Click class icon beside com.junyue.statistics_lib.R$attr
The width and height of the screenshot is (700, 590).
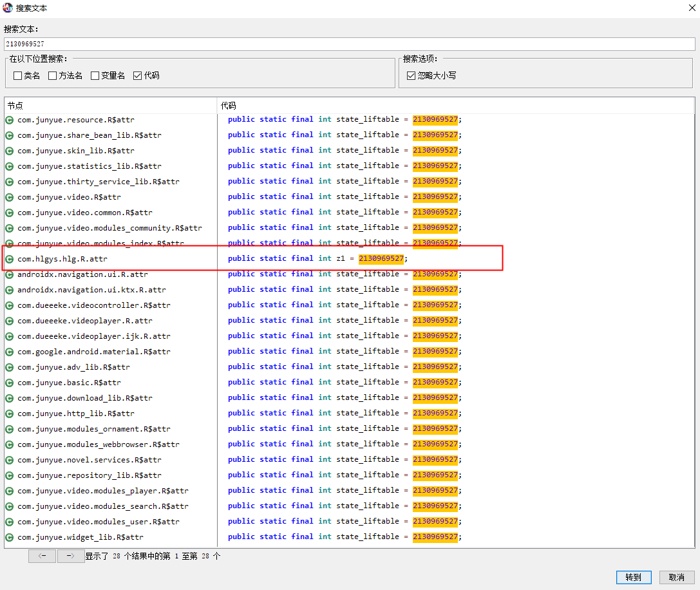(10, 166)
